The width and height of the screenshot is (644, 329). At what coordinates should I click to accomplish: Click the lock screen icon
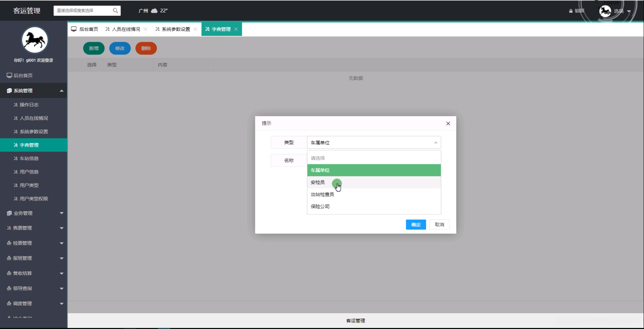(571, 11)
